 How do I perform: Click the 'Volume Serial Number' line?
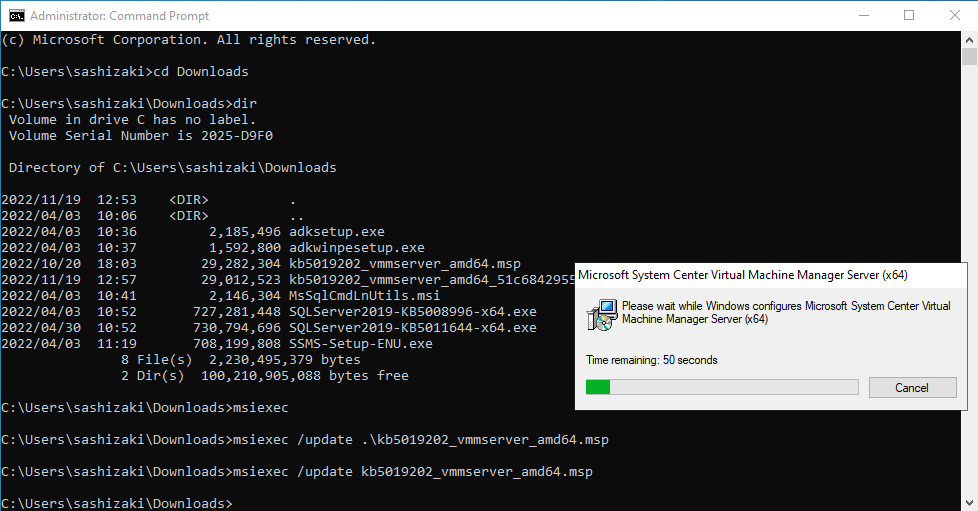pyautogui.click(x=140, y=135)
